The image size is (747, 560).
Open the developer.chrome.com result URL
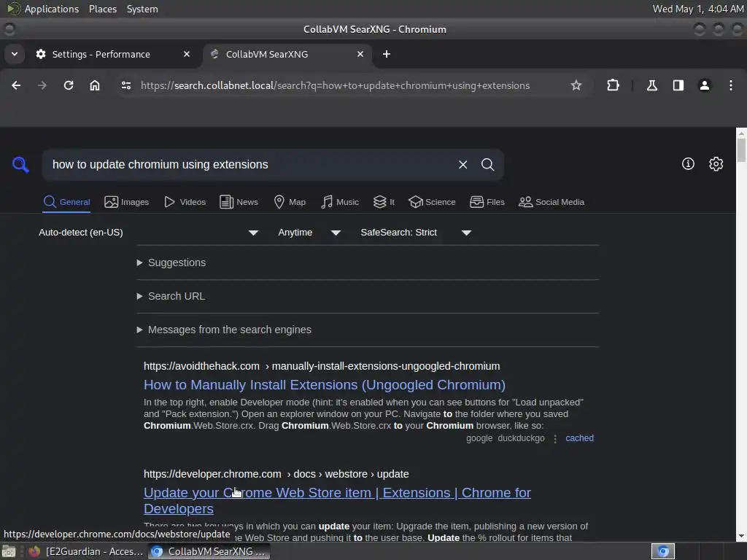tap(276, 474)
